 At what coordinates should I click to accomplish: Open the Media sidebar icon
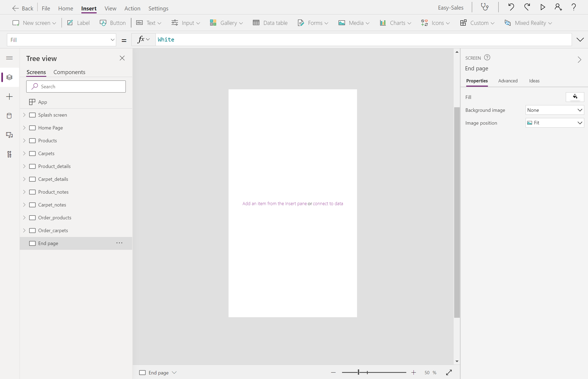9,135
